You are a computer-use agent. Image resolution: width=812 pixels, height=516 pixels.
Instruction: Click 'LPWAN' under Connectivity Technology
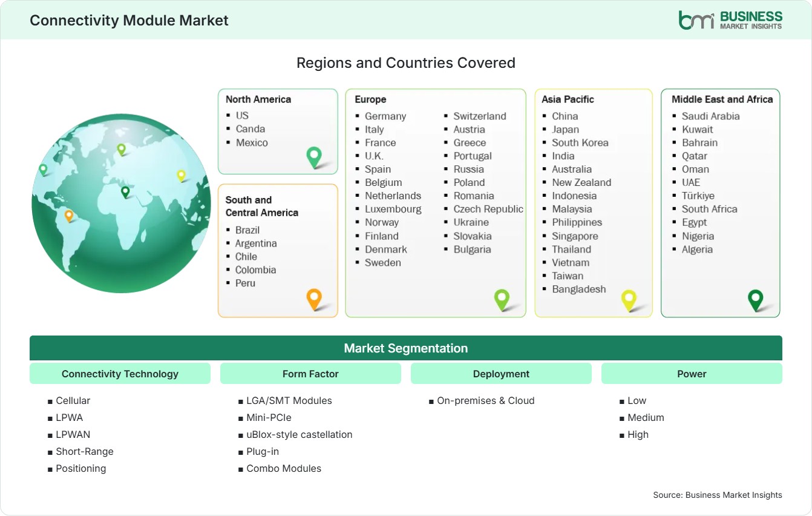[x=73, y=435]
